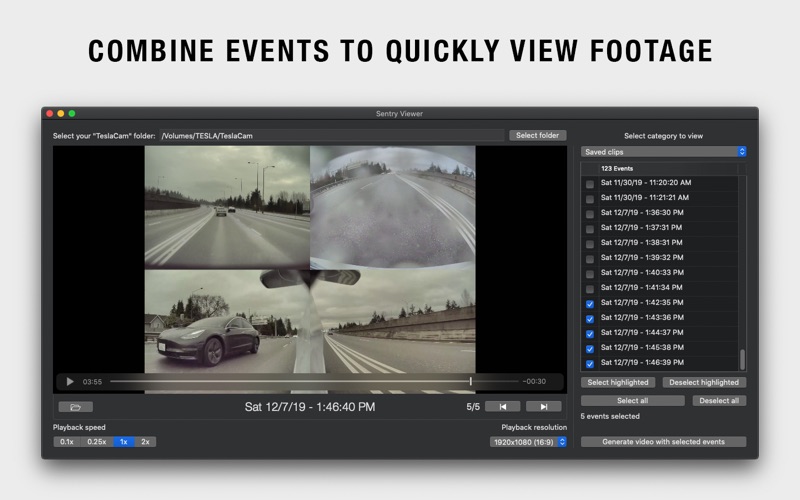This screenshot has width=800, height=500.
Task: Click the 123 Events column header
Action: tap(617, 168)
